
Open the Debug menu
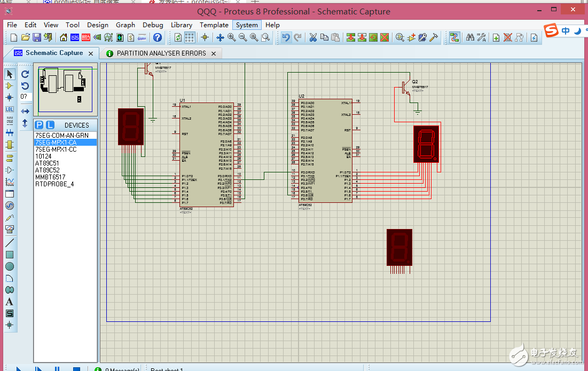point(153,25)
